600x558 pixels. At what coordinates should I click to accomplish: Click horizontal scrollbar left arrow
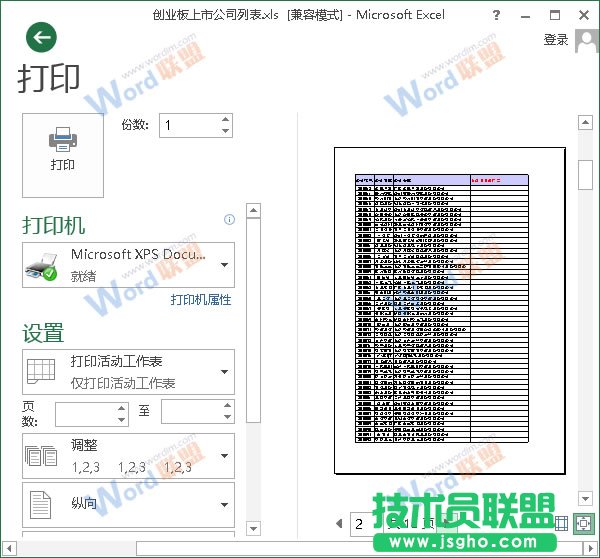click(x=9, y=548)
